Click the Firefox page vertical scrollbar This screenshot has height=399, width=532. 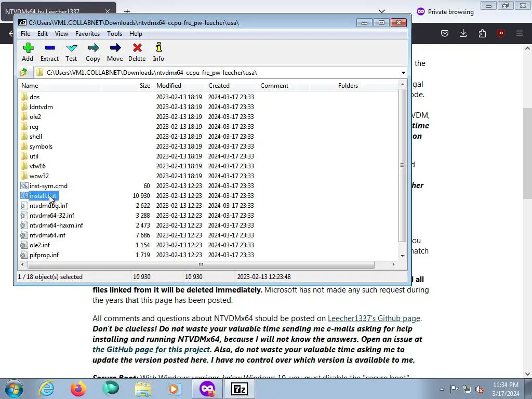tap(527, 154)
